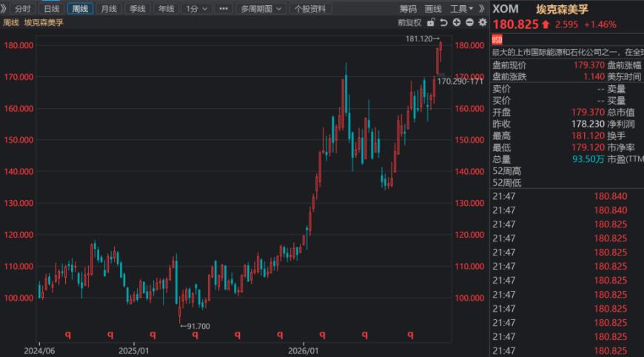Image resolution: width=644 pixels, height=357 pixels.
Task: Click the red up-arrow beside 180.825
Action: (x=546, y=24)
